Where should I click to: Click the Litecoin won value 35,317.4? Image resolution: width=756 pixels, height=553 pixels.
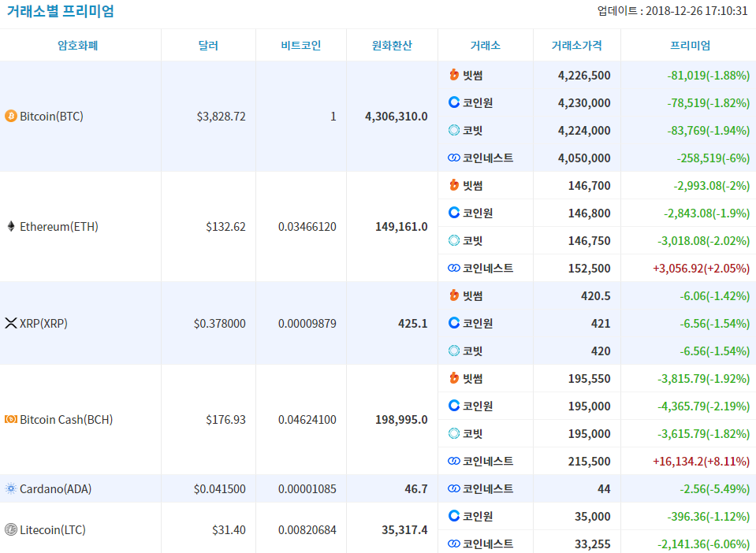[x=404, y=530]
